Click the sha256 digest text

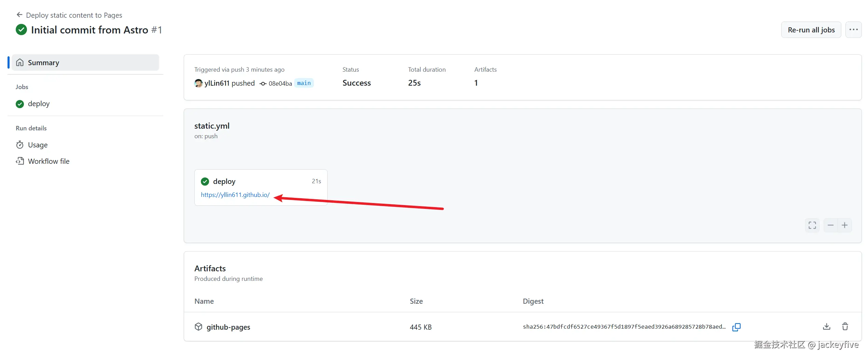click(x=624, y=327)
